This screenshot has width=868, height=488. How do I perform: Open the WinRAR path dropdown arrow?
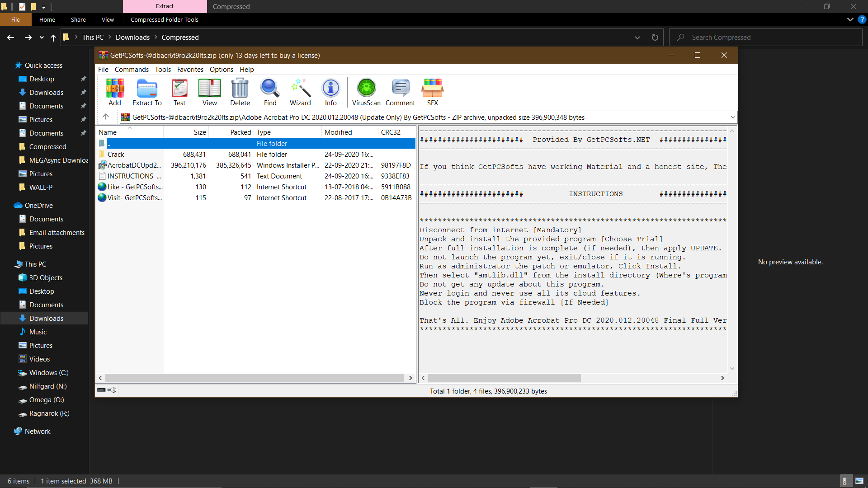click(733, 117)
